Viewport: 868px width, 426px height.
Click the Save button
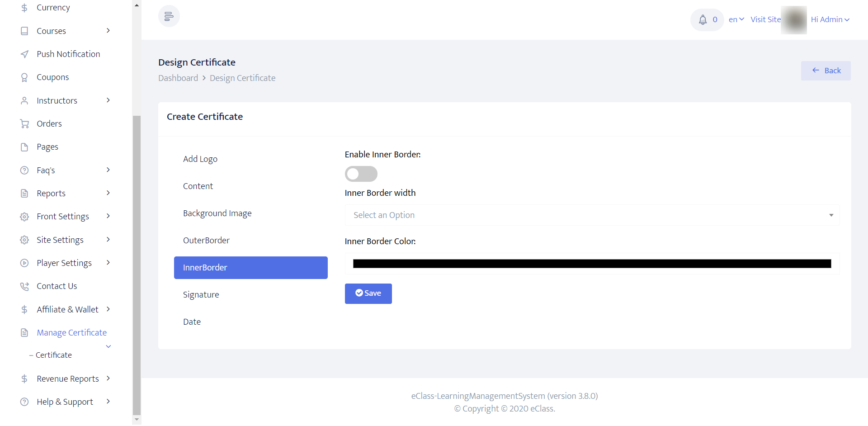pos(368,293)
